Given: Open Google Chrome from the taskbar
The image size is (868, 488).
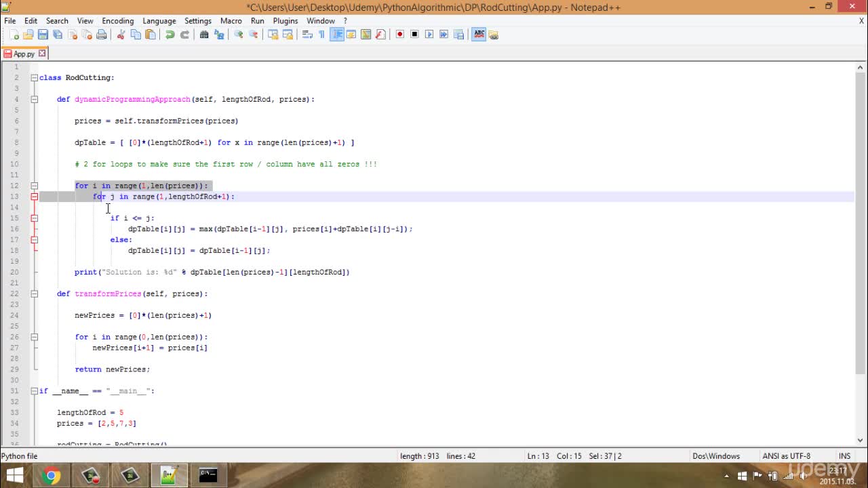Looking at the screenshot, I should click(x=51, y=476).
